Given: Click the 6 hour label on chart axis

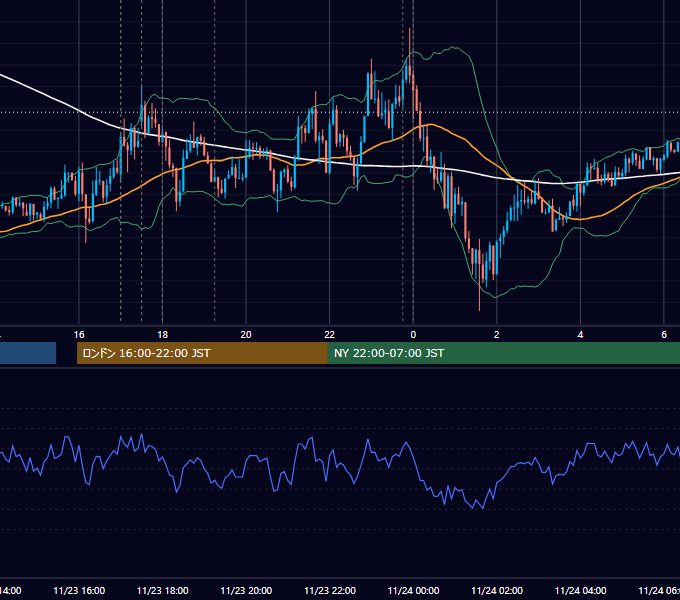Looking at the screenshot, I should click(664, 335).
